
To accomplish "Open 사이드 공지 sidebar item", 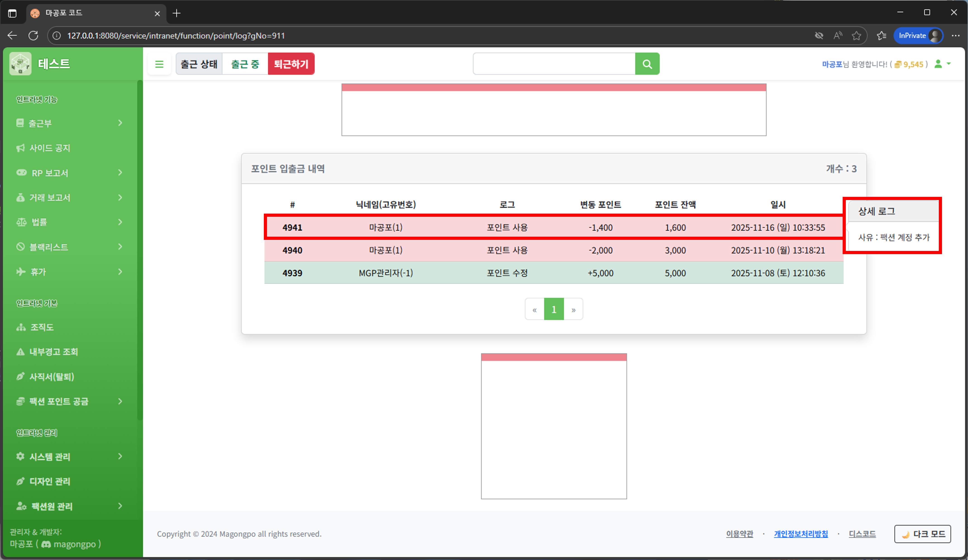I will click(50, 148).
